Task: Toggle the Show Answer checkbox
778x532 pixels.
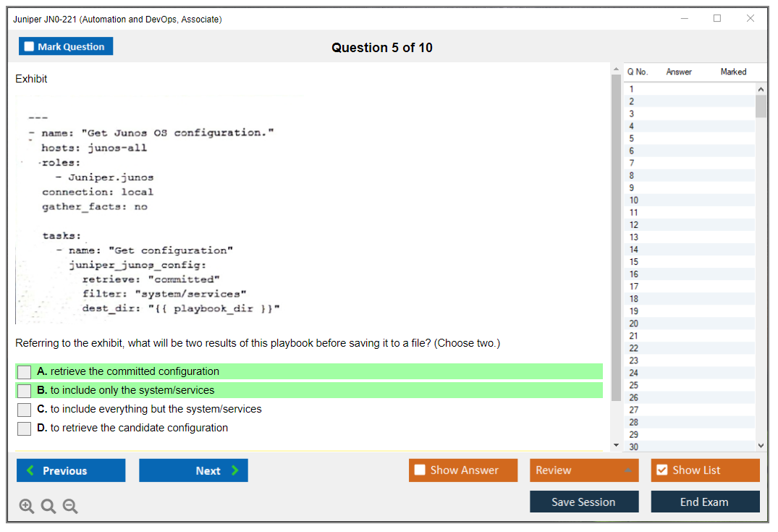Action: 420,470
